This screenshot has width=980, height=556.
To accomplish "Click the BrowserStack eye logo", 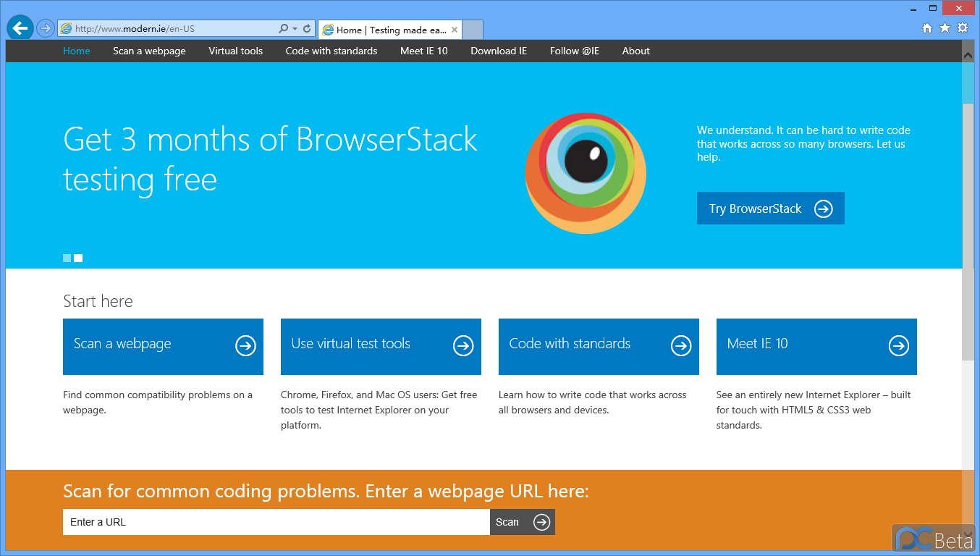I will 585,173.
